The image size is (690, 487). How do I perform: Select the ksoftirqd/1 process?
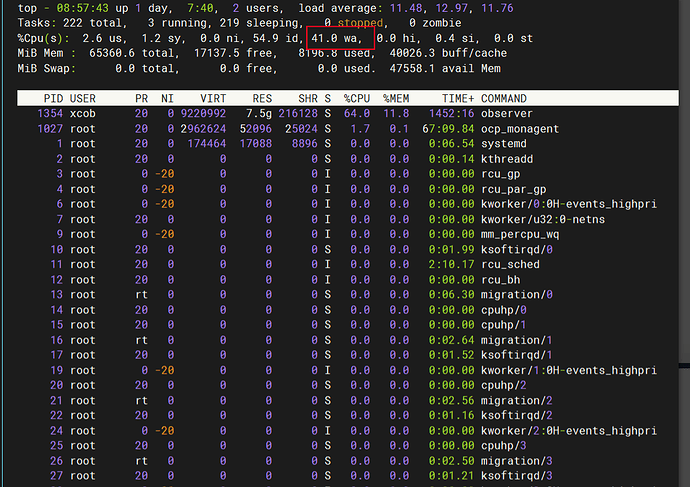[x=517, y=355]
